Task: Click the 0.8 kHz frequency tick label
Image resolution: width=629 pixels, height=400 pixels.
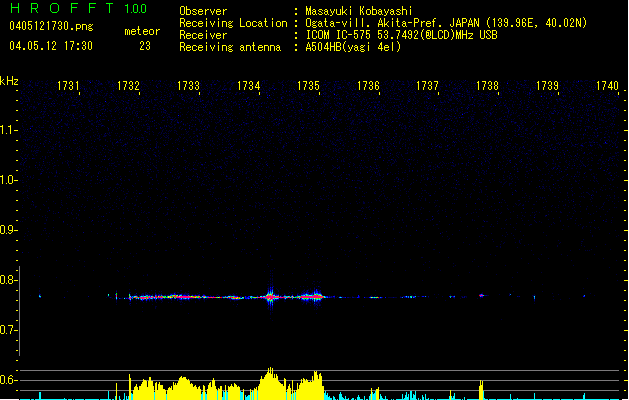Action: (x=8, y=280)
